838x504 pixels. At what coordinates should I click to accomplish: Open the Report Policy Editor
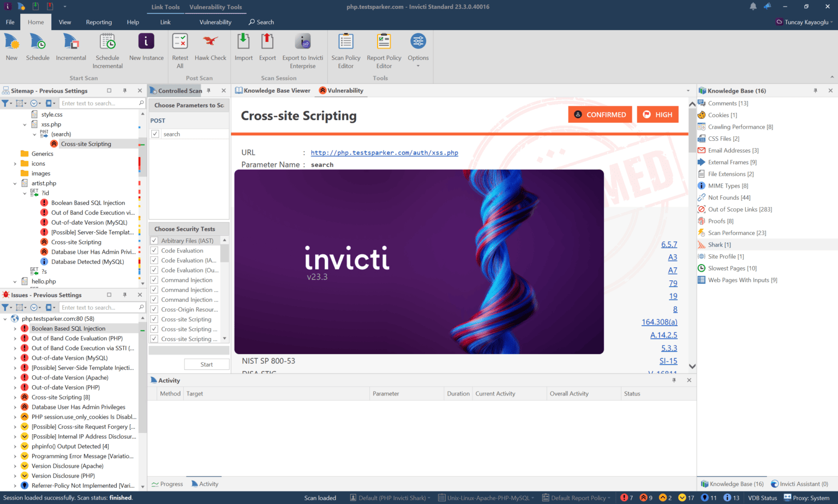pyautogui.click(x=384, y=48)
